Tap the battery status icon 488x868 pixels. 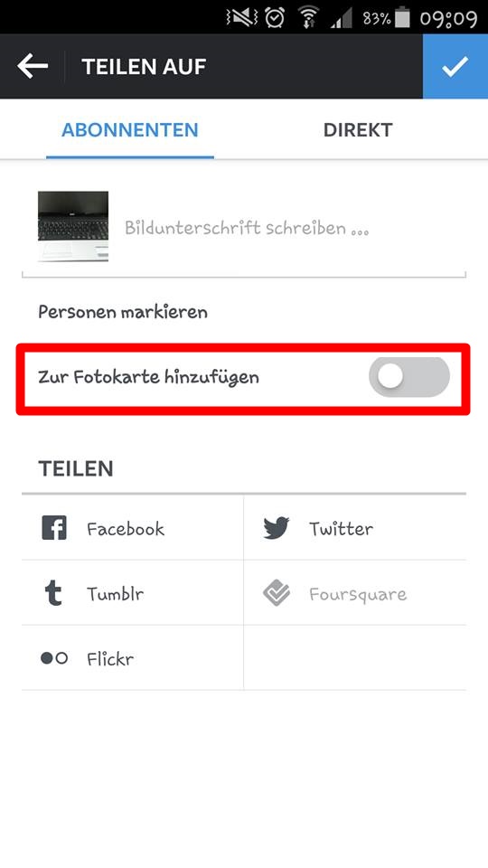402,18
